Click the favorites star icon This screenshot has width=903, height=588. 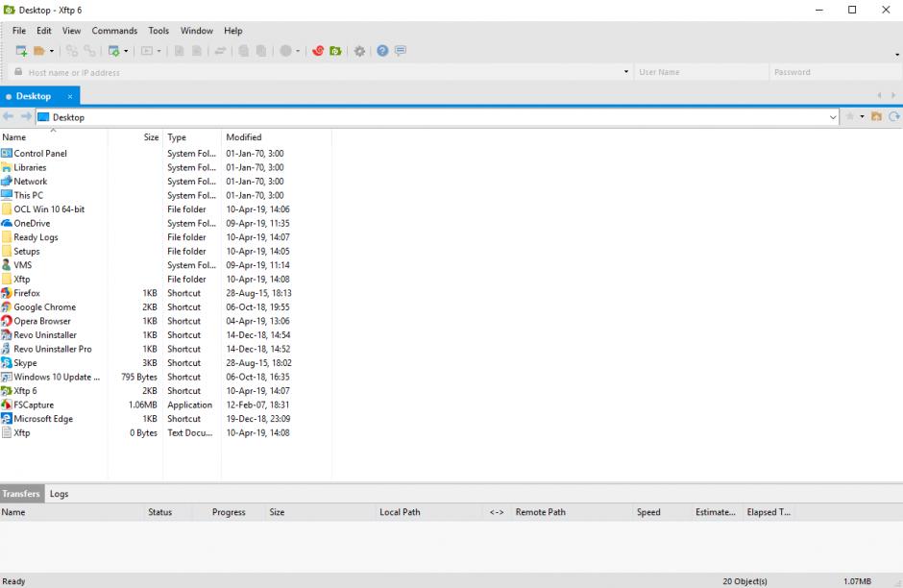tap(850, 117)
